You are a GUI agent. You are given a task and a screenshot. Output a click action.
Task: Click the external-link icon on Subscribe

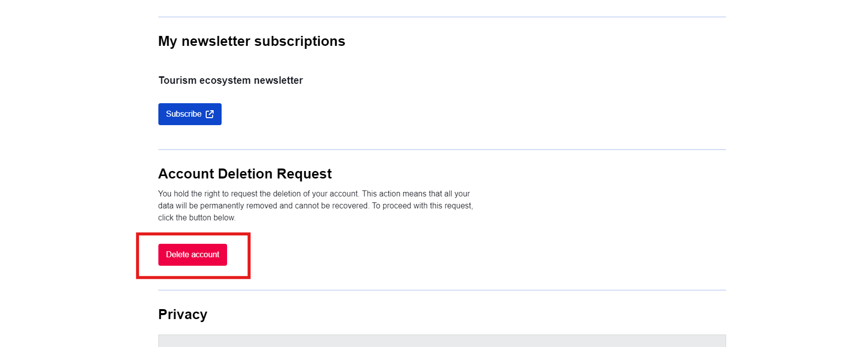[210, 114]
